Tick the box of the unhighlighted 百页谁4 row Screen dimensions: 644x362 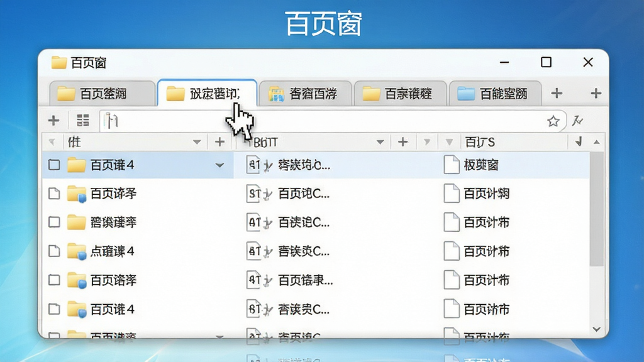tap(54, 309)
